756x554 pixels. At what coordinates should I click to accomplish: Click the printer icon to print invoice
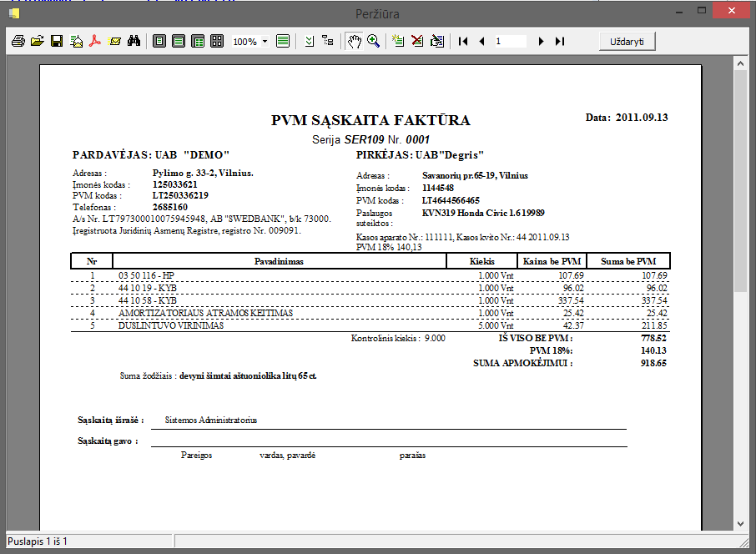click(18, 41)
